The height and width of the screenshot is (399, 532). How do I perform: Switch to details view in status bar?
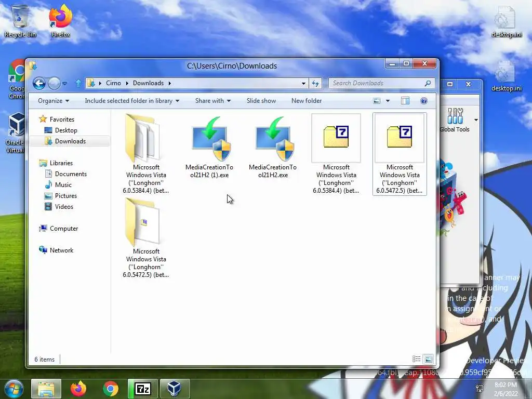[x=416, y=359]
